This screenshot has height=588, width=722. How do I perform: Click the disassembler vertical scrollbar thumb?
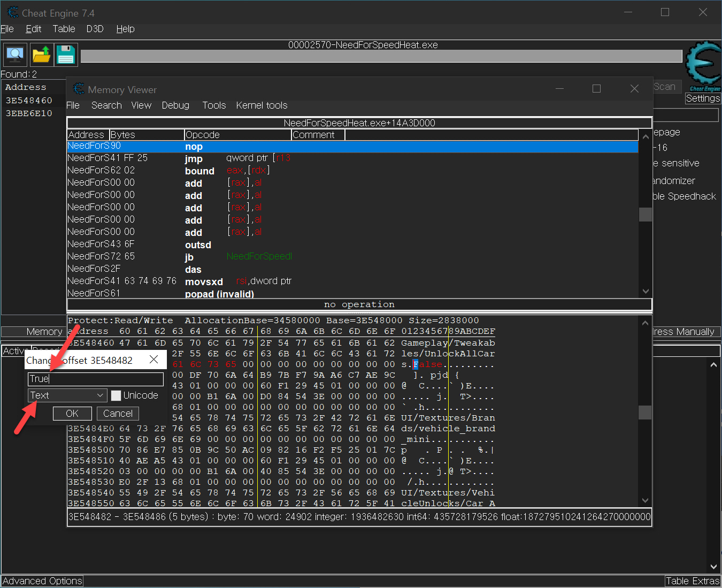[x=646, y=214]
